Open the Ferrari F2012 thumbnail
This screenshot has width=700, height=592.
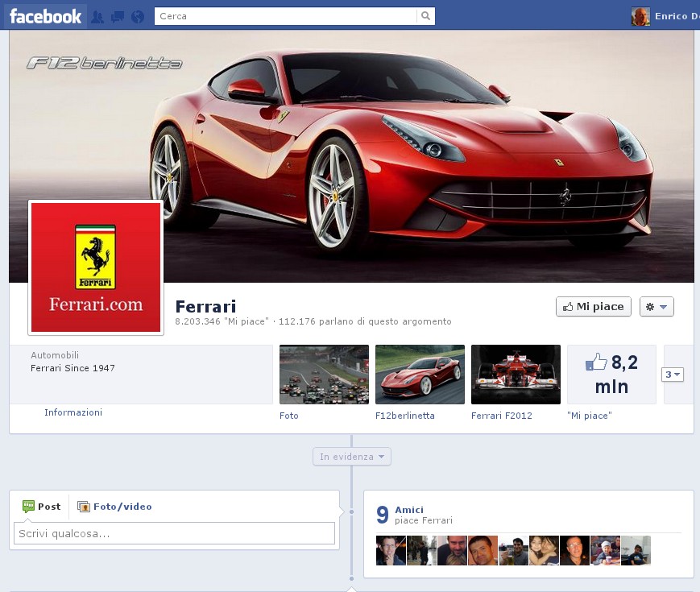click(516, 375)
